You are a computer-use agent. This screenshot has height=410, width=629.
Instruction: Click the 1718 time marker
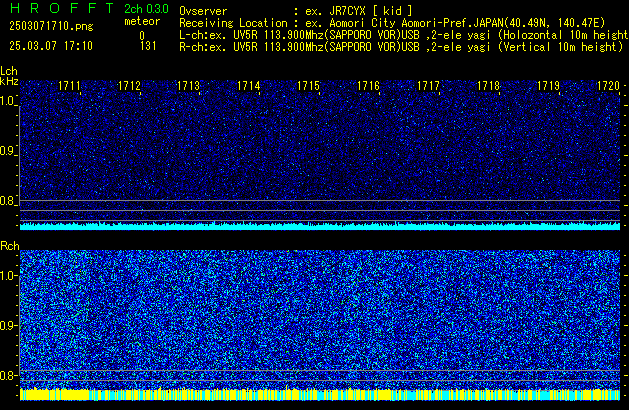488,86
